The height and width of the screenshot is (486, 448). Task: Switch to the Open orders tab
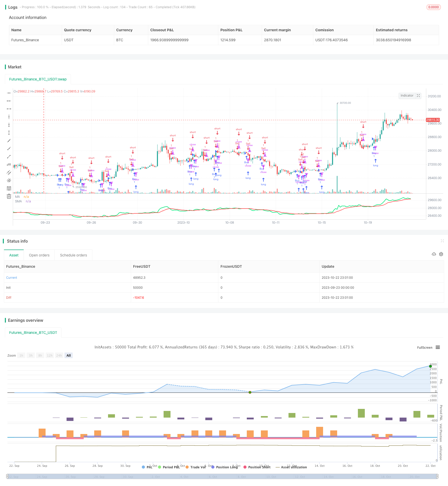pyautogui.click(x=39, y=255)
